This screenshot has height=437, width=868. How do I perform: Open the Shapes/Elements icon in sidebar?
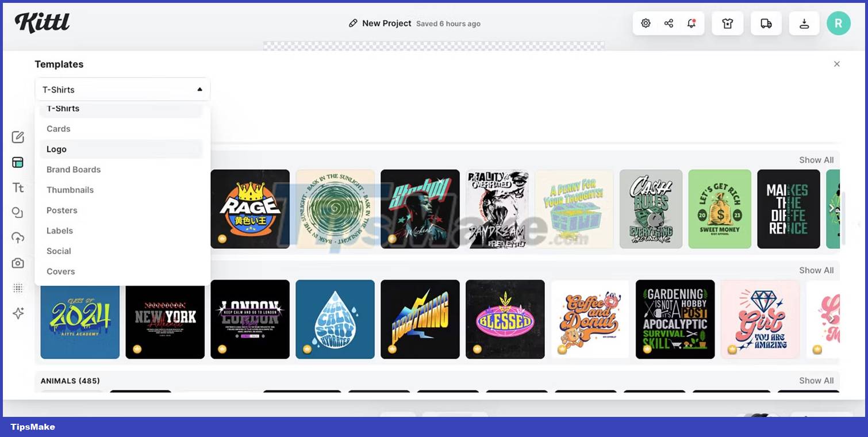[x=18, y=213]
